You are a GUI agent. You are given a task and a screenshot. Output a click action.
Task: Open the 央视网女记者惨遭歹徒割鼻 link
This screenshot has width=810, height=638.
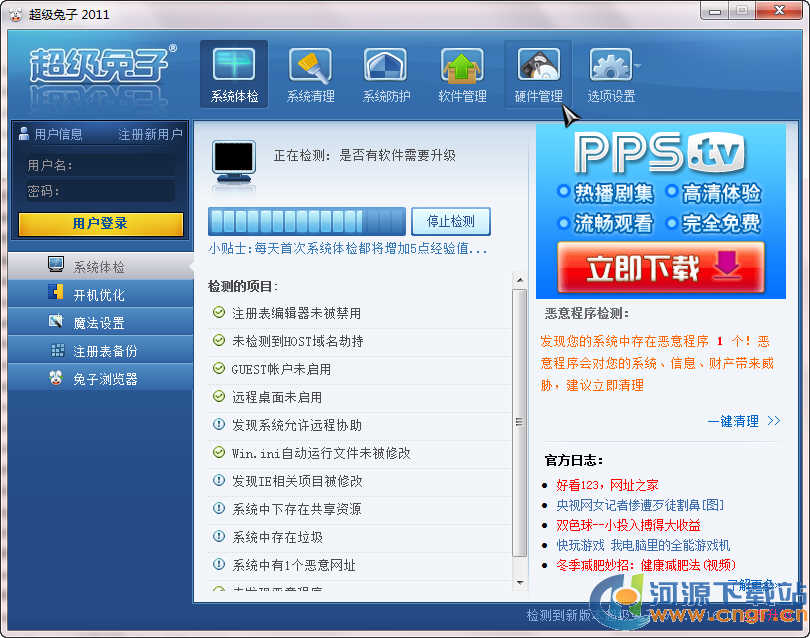[640, 505]
